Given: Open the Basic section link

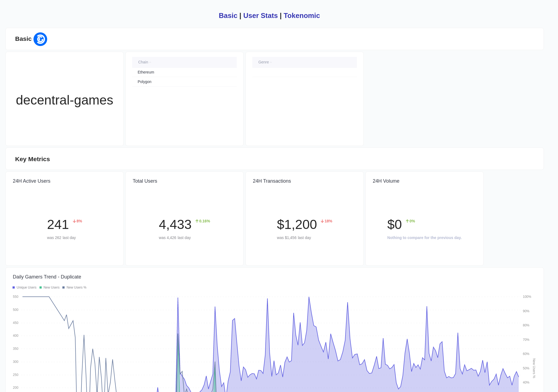Looking at the screenshot, I should point(228,16).
